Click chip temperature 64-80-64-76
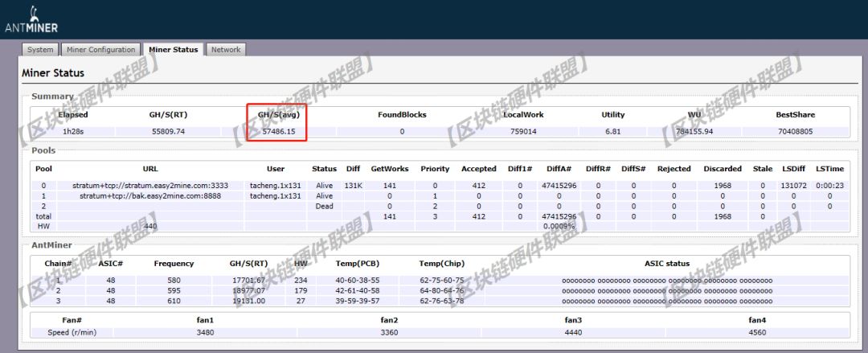This screenshot has width=868, height=353. 442,290
